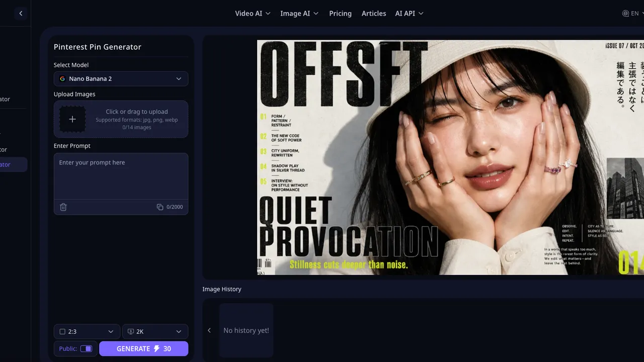Image resolution: width=644 pixels, height=362 pixels.
Task: Clear the prompt with the trash icon
Action: tap(63, 207)
